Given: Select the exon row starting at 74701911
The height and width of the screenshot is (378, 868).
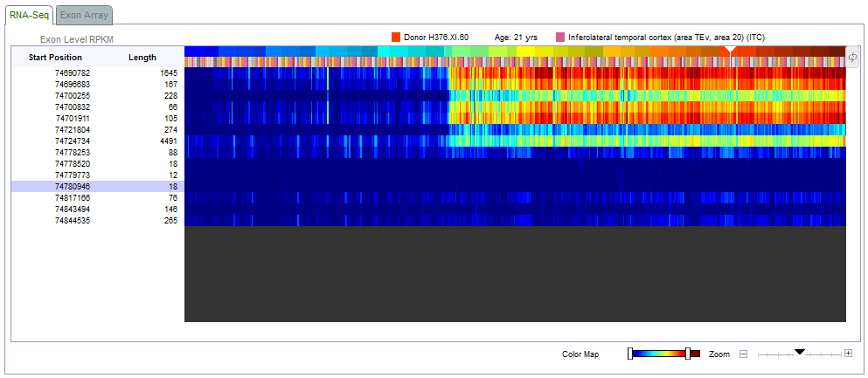Looking at the screenshot, I should [x=97, y=118].
